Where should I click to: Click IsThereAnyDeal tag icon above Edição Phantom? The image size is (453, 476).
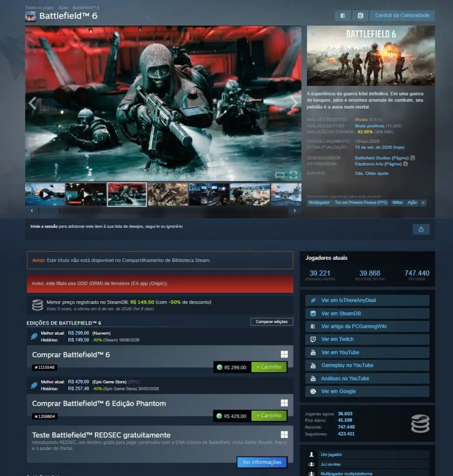(x=34, y=385)
